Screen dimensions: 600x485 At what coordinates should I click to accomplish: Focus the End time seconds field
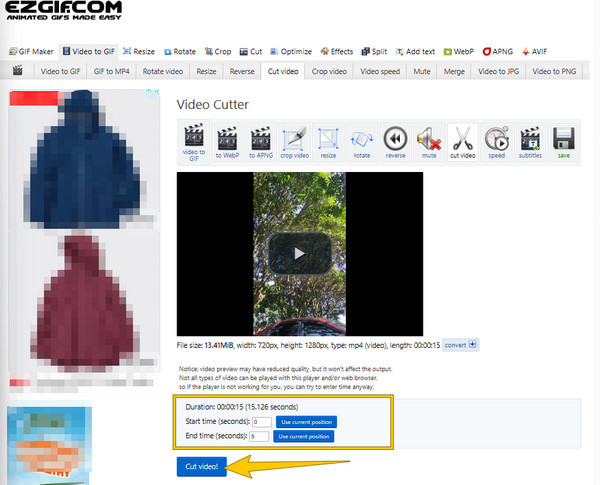pos(259,436)
